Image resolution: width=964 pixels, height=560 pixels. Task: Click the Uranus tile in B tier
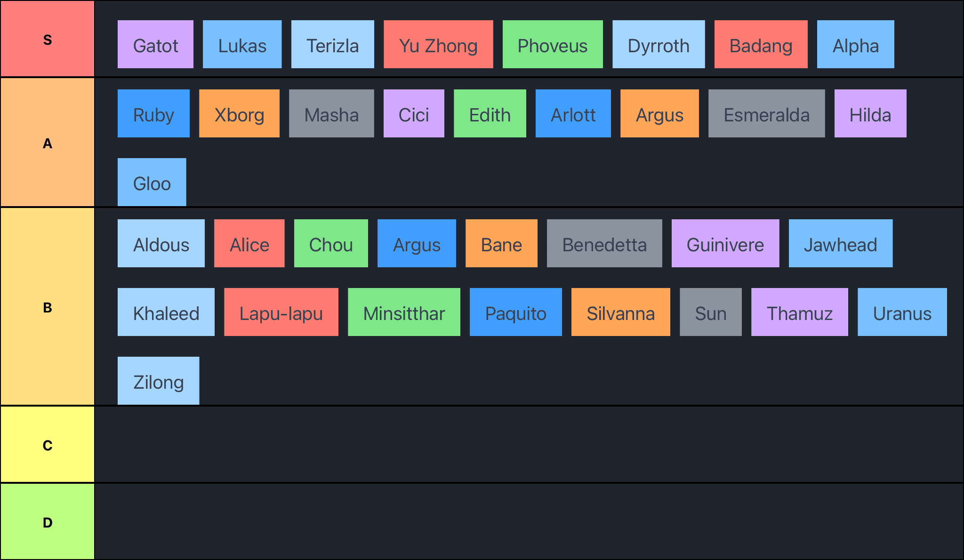(x=902, y=312)
